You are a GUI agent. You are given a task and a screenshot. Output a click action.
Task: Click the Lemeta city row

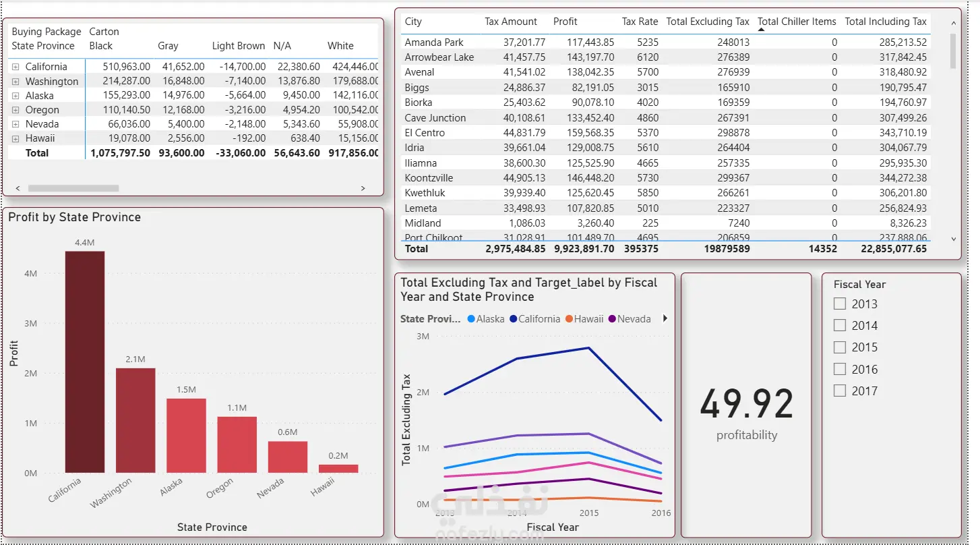(x=666, y=208)
